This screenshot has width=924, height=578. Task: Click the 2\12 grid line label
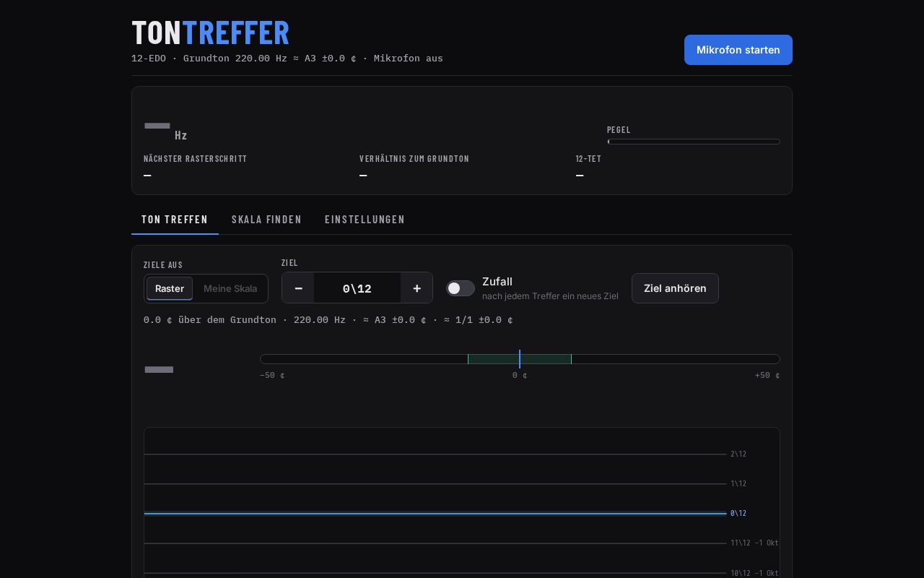click(738, 454)
